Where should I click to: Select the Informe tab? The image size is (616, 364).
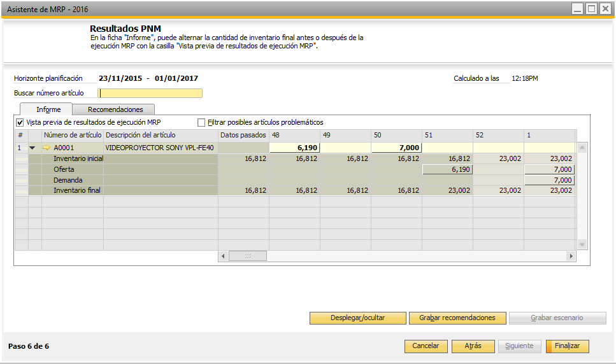(x=48, y=109)
